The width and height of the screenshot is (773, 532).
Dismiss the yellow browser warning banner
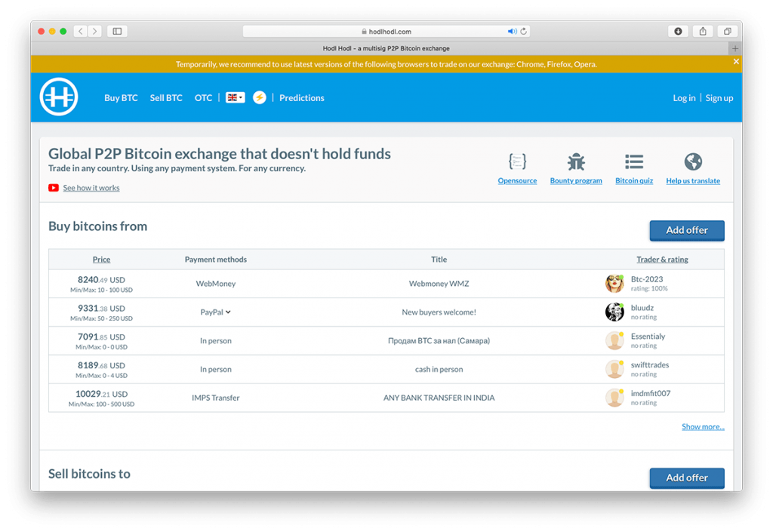tap(736, 62)
